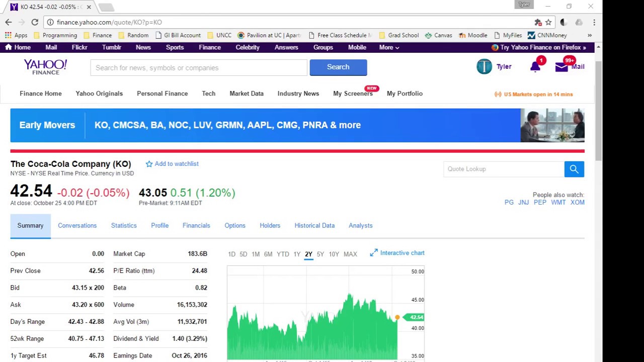Open the CNNMoney bookmark
This screenshot has width=644, height=362.
(x=547, y=35)
